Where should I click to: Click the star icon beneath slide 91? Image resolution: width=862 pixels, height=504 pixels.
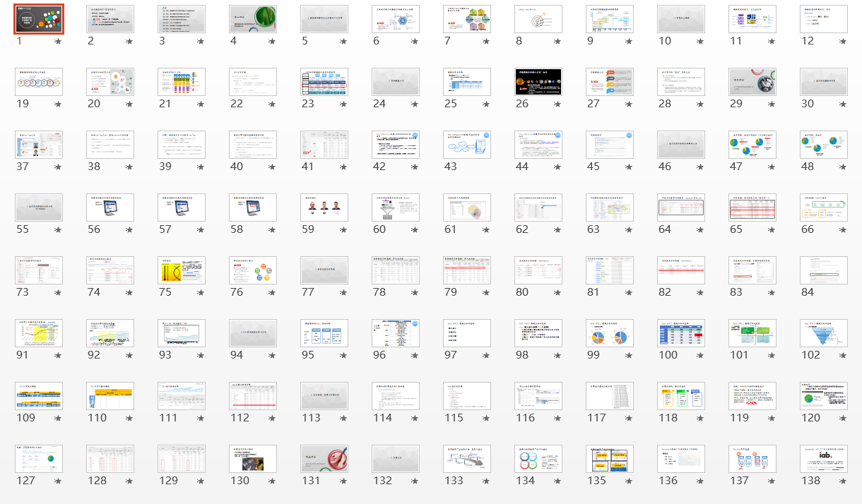click(58, 356)
